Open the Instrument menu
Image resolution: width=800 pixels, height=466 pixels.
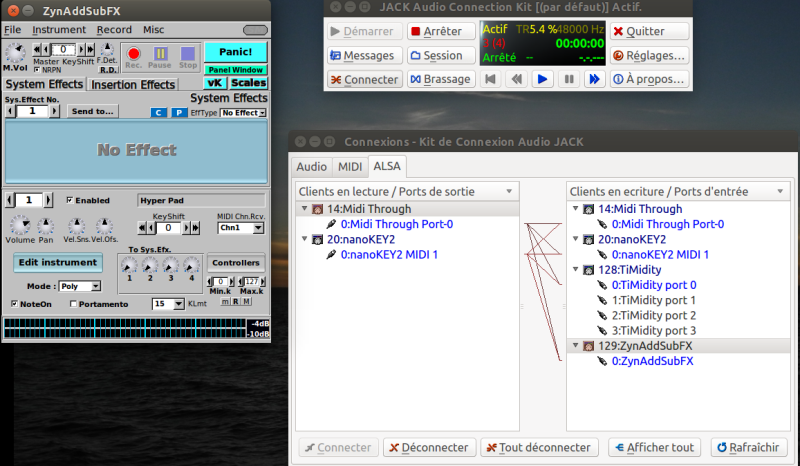59,30
